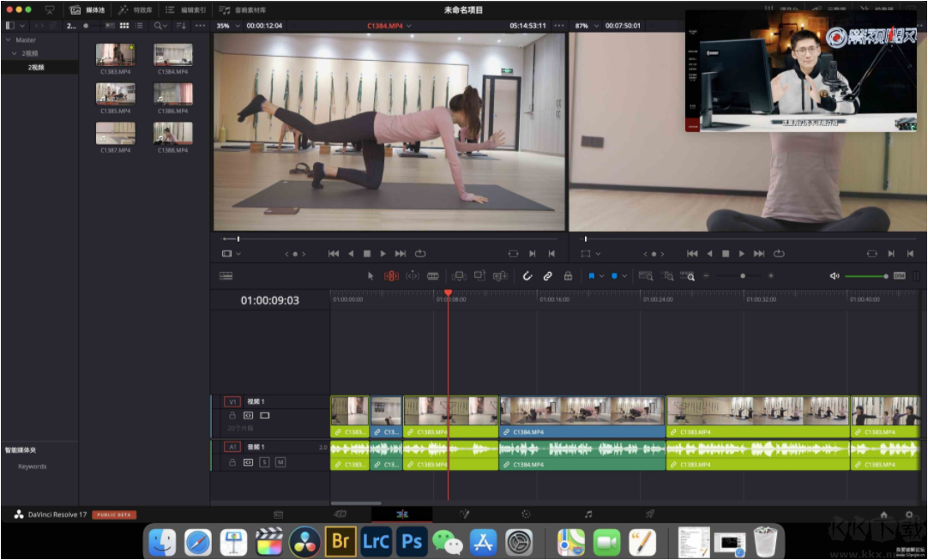Select the C1383.MP4 clip thumbnail
The height and width of the screenshot is (560, 928).
click(x=116, y=56)
